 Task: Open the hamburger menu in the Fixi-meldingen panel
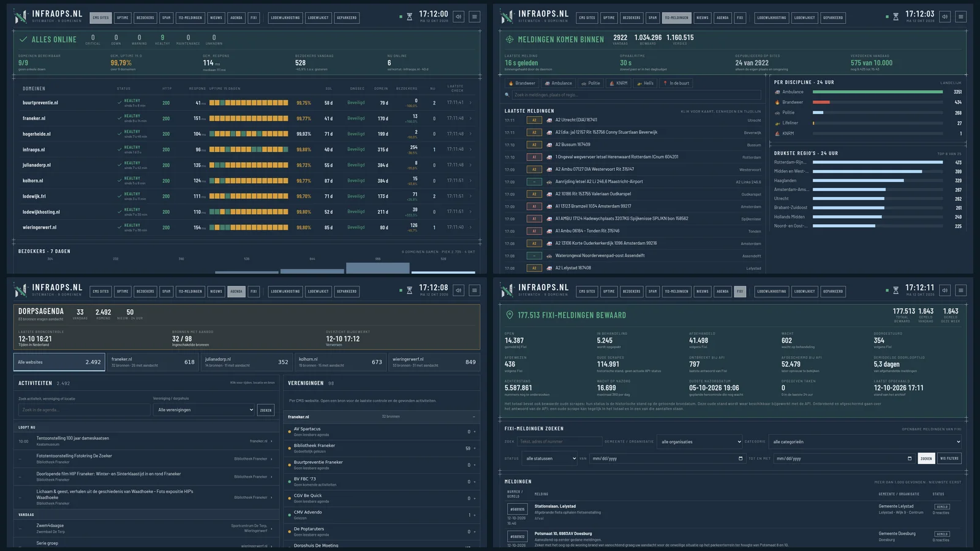961,290
